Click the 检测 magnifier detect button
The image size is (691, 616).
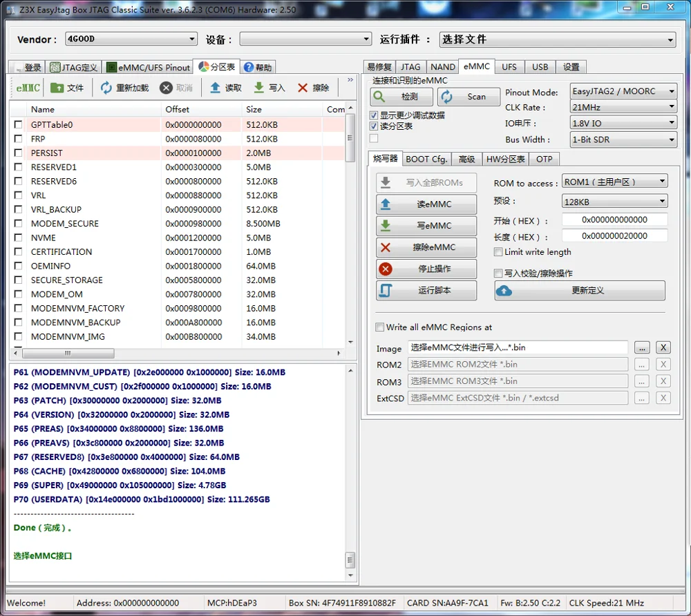click(401, 97)
